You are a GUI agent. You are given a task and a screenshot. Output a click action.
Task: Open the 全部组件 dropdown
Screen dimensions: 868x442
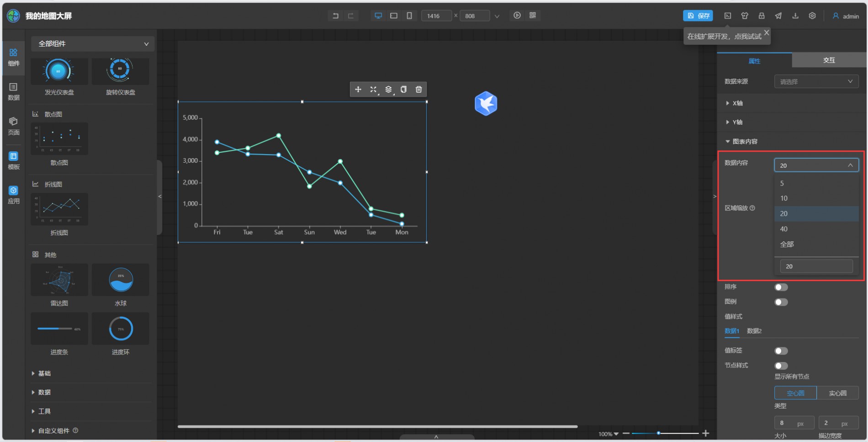(93, 44)
